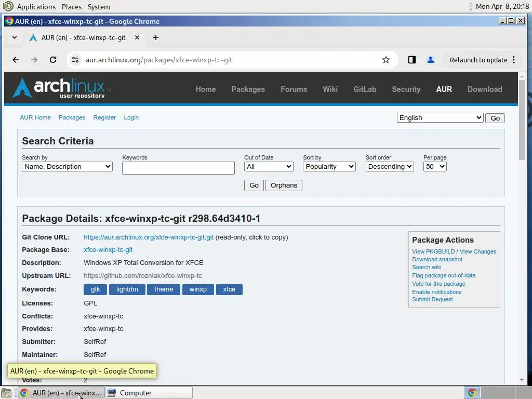Click the Arch Linux logo
This screenshot has height=399, width=532.
[61, 88]
